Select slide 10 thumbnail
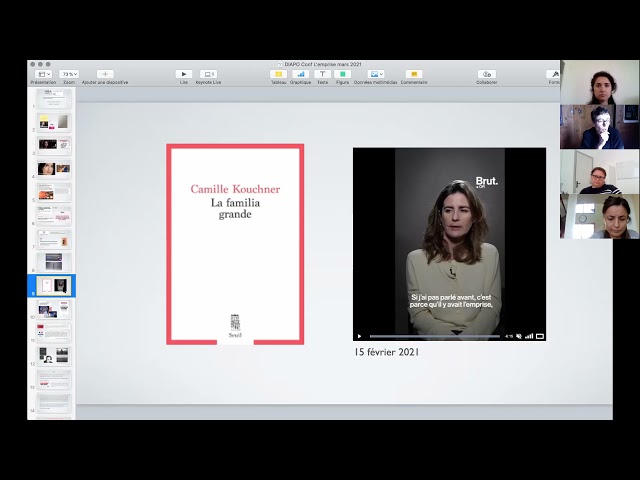Image resolution: width=640 pixels, height=480 pixels. click(54, 309)
